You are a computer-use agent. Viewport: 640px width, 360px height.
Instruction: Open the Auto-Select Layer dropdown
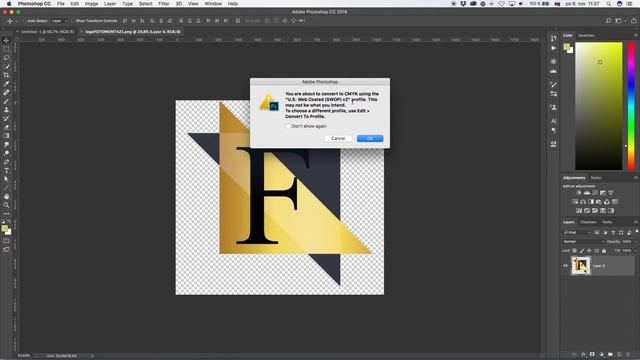click(x=60, y=21)
